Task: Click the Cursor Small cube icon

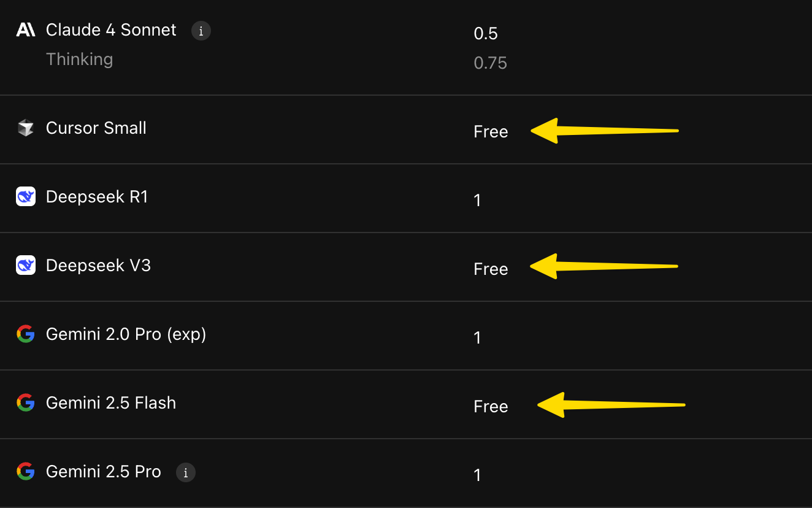Action: pyautogui.click(x=25, y=128)
